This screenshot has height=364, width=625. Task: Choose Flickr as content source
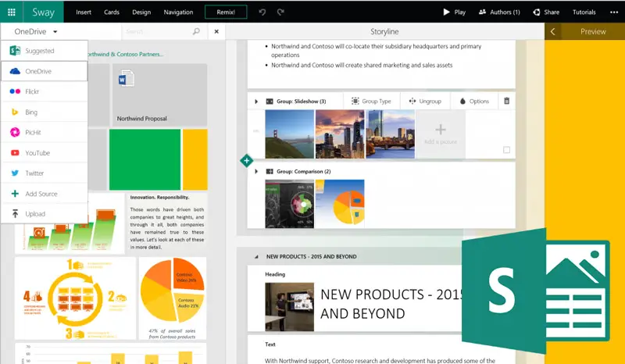pyautogui.click(x=45, y=91)
